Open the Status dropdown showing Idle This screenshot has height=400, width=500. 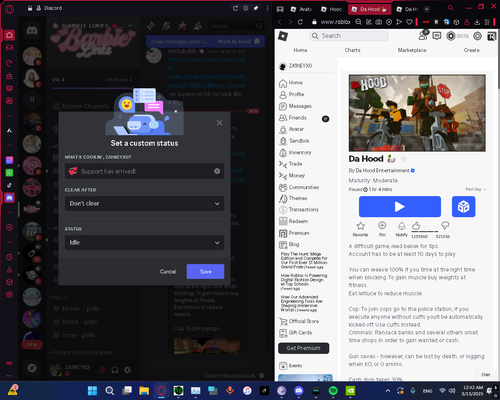tap(144, 242)
